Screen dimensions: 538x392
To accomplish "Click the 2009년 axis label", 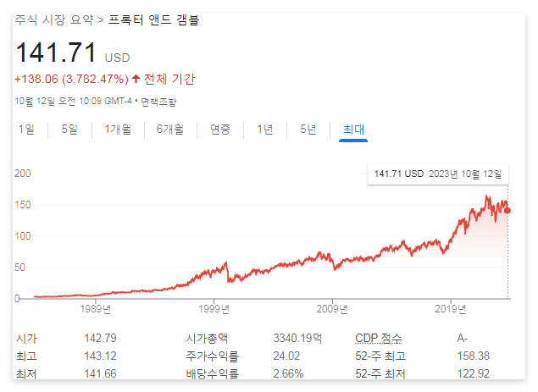I will pyautogui.click(x=332, y=309).
